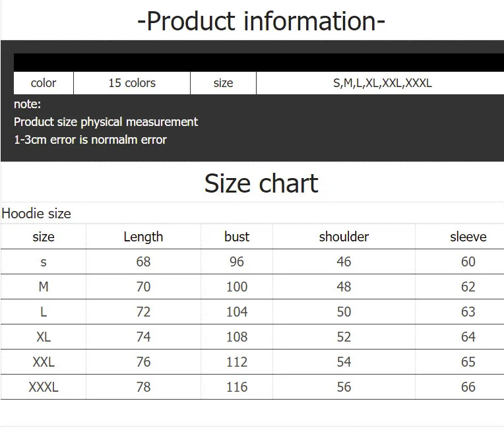This screenshot has height=428, width=504.
Task: Click the sleeve value 62
Action: (x=468, y=287)
